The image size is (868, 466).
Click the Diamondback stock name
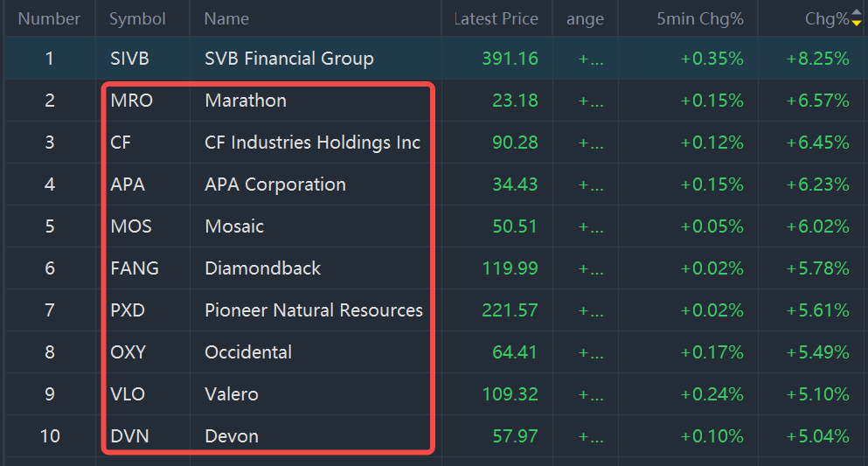coord(262,268)
